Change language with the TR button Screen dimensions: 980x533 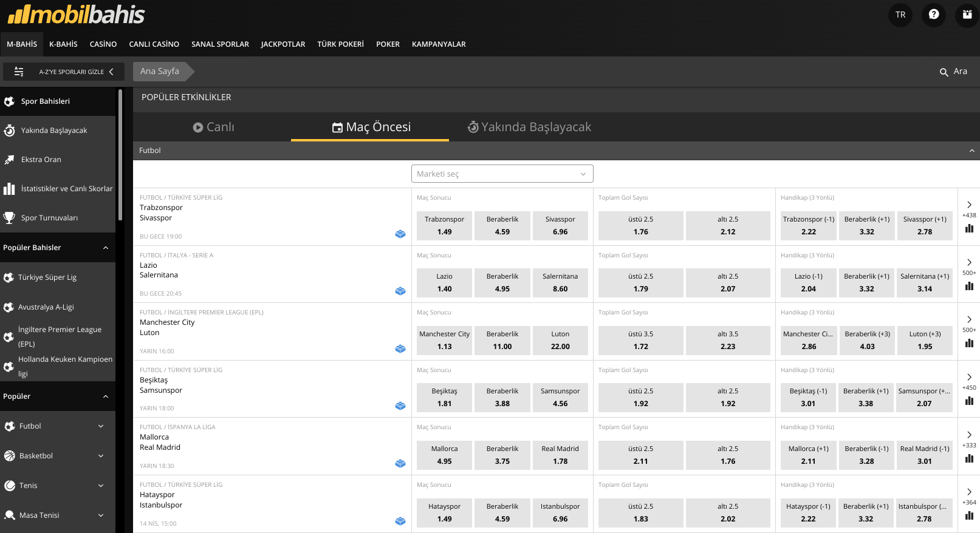(x=900, y=15)
